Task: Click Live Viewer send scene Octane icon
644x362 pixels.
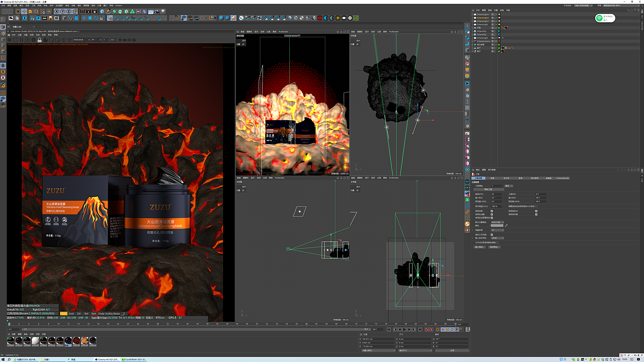Action: pos(10,40)
